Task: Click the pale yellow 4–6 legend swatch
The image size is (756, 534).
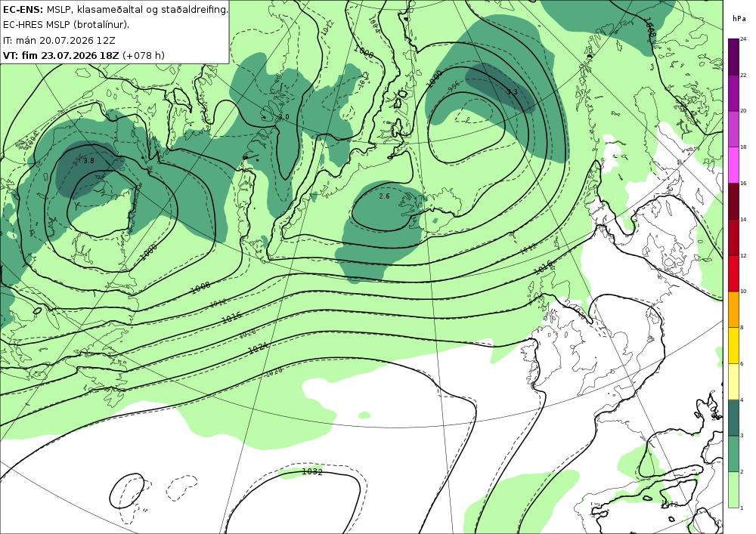Action: point(733,382)
